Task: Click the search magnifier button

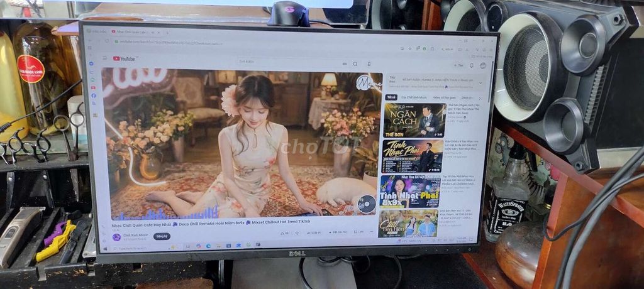Action: [355, 63]
